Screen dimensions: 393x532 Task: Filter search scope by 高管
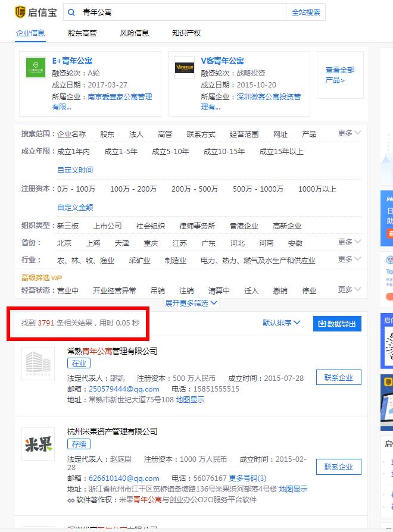165,134
